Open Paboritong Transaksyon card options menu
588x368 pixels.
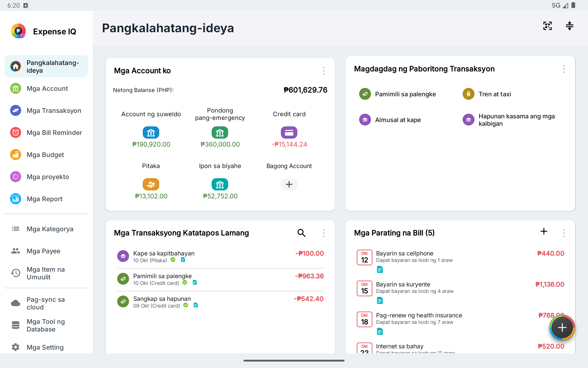pos(564,69)
